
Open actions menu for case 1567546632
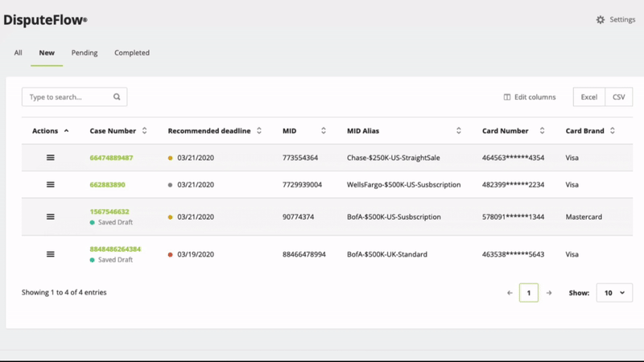click(51, 216)
